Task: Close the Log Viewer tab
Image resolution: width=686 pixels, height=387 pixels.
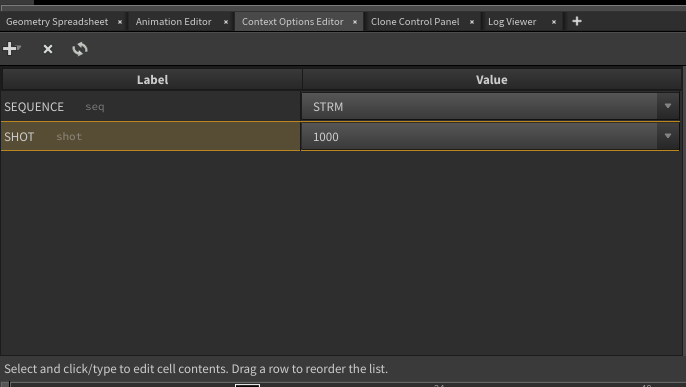Action: click(554, 22)
